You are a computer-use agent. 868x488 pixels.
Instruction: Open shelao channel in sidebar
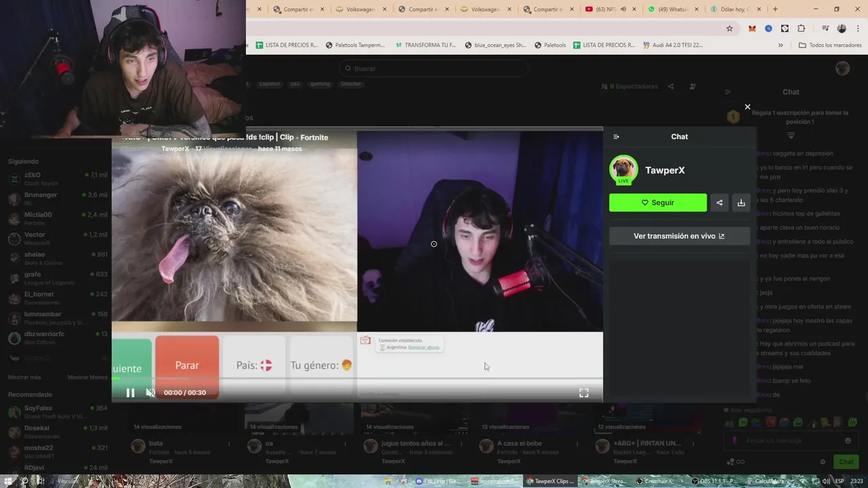pos(58,258)
